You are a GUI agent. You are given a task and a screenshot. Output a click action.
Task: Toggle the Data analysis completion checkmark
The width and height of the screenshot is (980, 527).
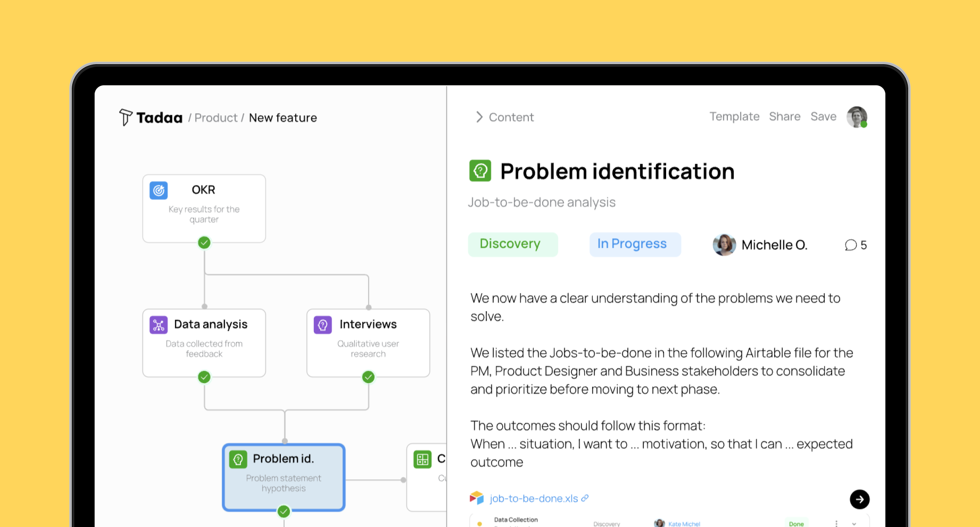tap(204, 377)
